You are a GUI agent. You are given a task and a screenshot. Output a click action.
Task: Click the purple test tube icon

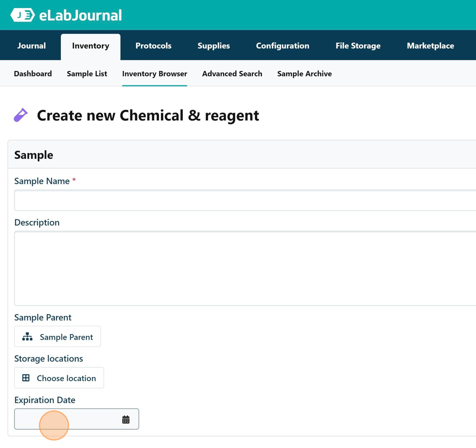[21, 115]
